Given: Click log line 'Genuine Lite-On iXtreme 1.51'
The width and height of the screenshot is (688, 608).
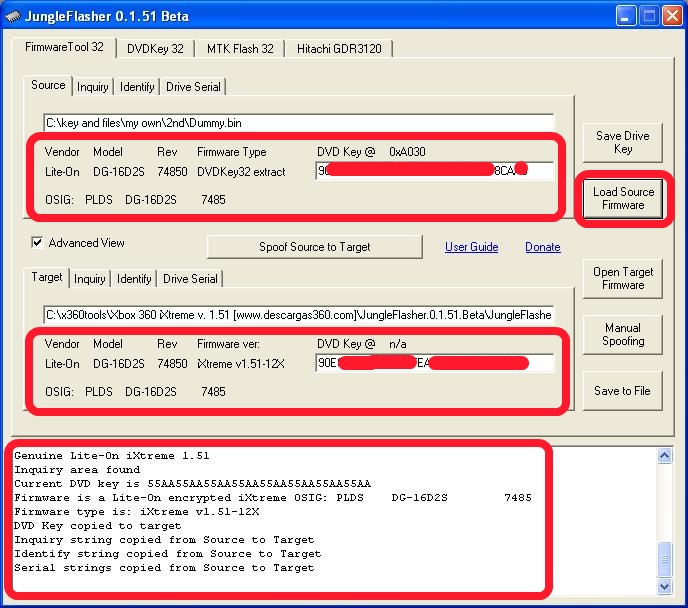Looking at the screenshot, I should 111,456.
